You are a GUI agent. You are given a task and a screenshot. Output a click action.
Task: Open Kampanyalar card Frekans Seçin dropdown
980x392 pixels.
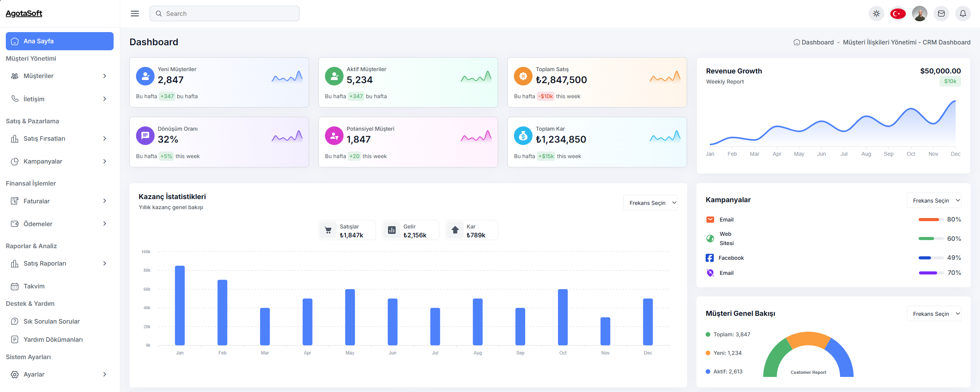click(x=934, y=201)
